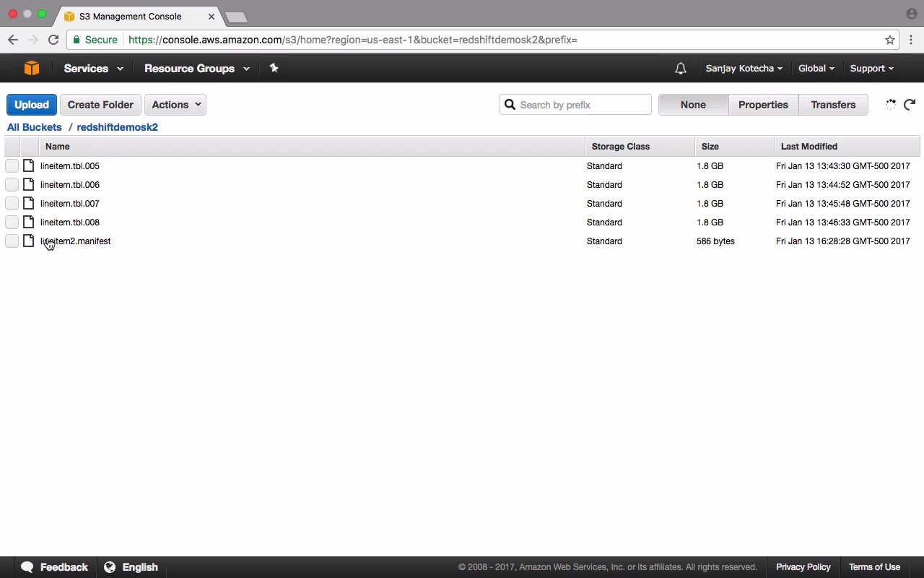Switch to the Transfers panel tab

tap(833, 105)
